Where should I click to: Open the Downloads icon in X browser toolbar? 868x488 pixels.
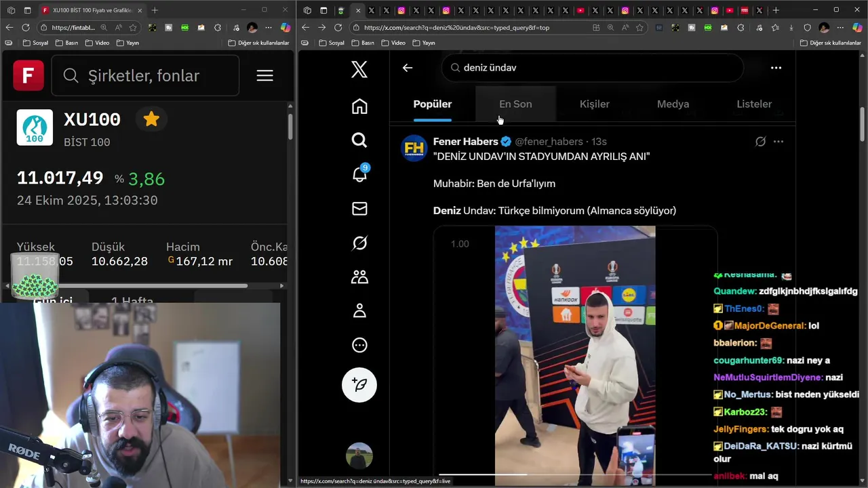(x=791, y=28)
